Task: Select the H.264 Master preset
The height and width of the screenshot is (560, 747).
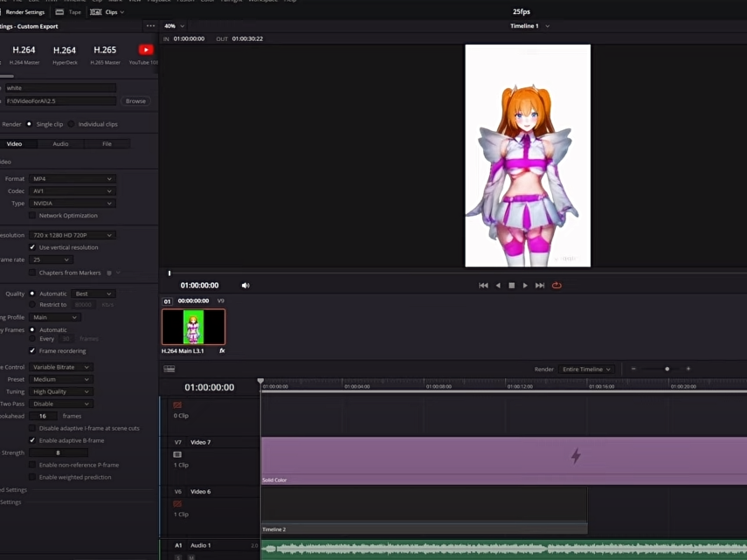Action: pos(24,54)
